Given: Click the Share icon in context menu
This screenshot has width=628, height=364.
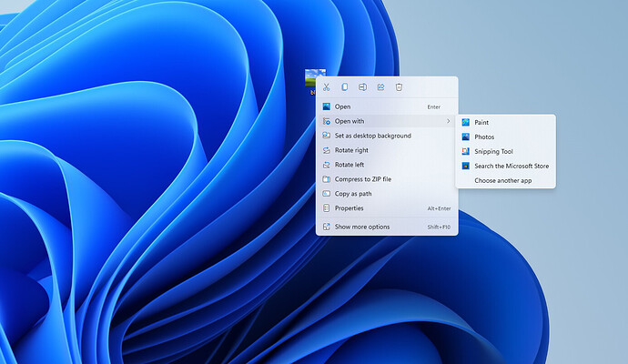Looking at the screenshot, I should 380,87.
